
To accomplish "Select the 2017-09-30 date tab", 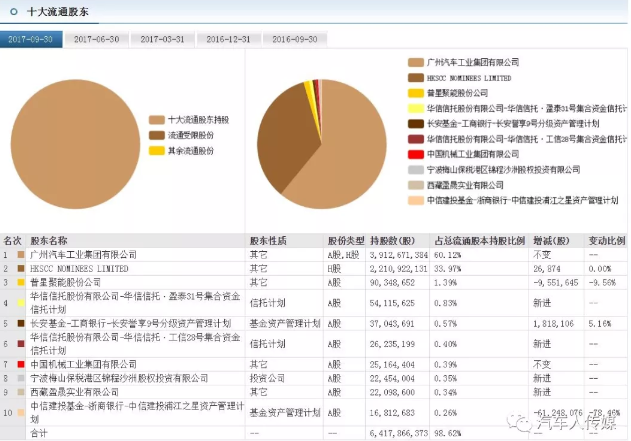I will pos(31,39).
